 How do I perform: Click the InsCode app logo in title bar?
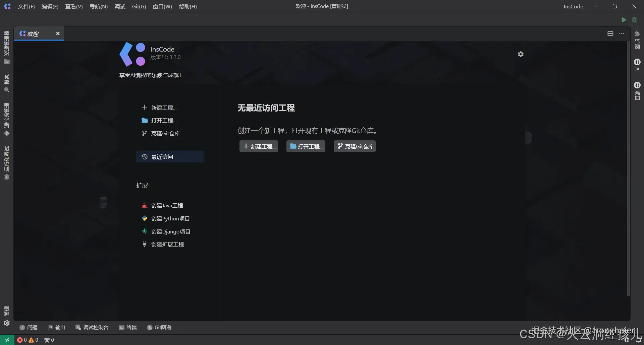[7, 6]
